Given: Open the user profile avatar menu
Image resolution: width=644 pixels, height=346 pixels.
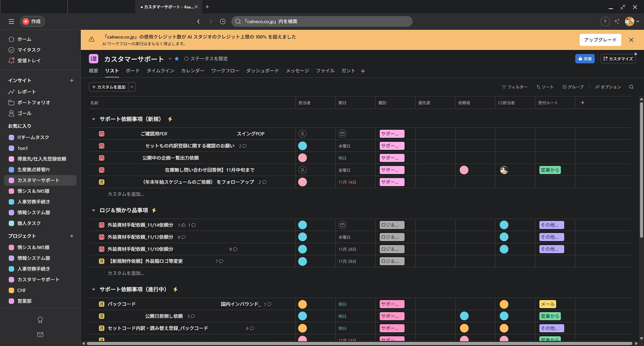Looking at the screenshot, I should tap(632, 22).
